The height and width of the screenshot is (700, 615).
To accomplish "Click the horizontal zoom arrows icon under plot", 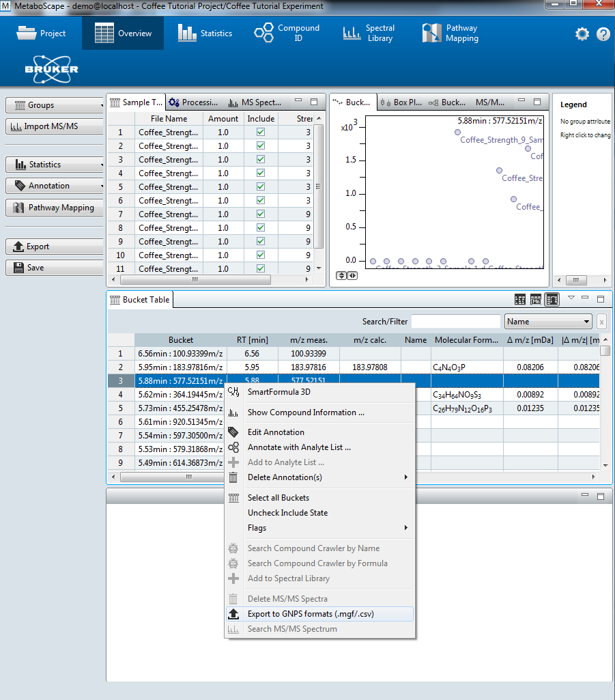I will click(352, 275).
